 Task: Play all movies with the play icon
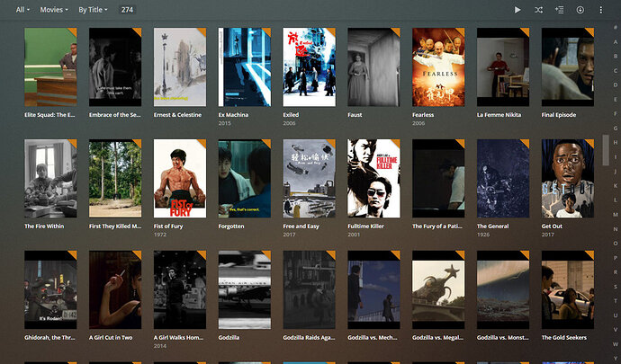pyautogui.click(x=517, y=10)
